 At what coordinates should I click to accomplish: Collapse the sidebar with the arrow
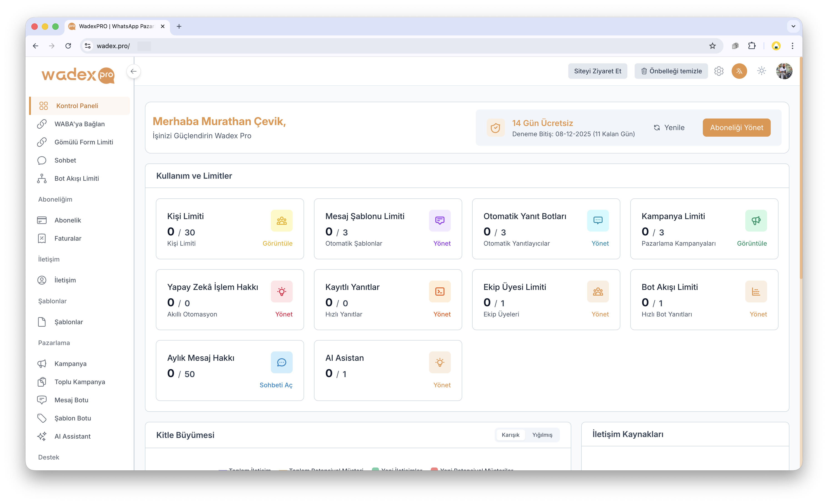tap(134, 71)
